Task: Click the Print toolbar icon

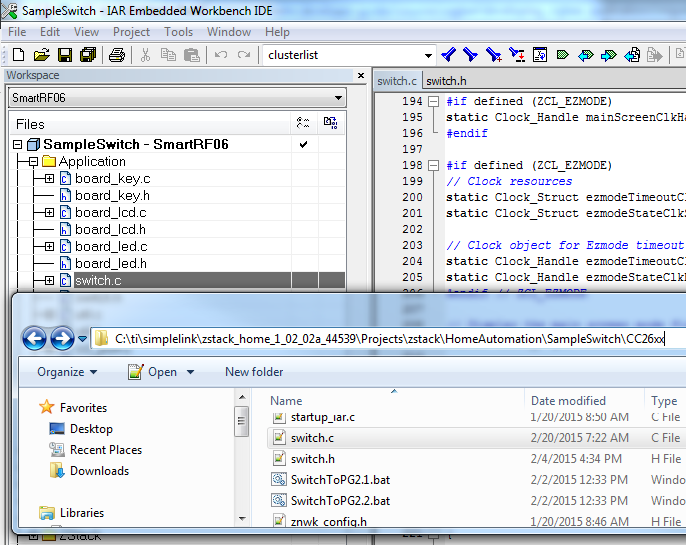Action: click(x=117, y=54)
